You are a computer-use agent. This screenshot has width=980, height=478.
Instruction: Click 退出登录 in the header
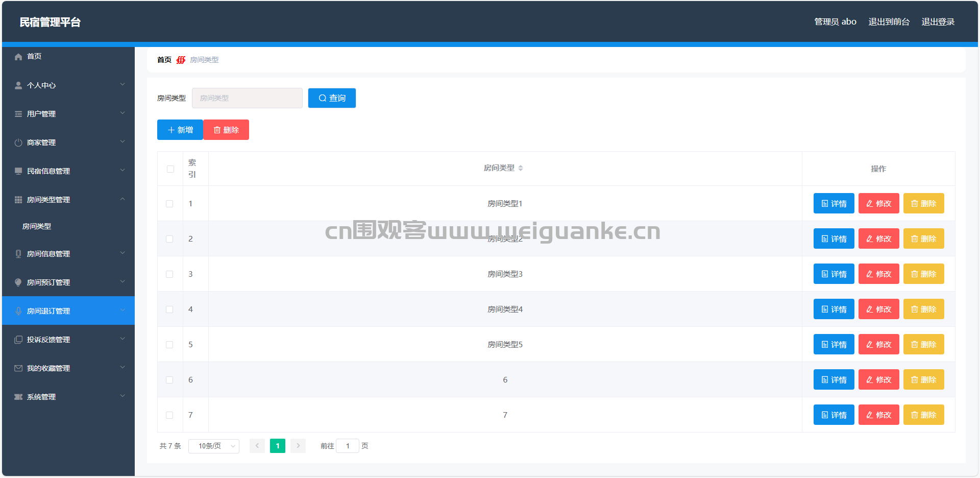pos(938,21)
